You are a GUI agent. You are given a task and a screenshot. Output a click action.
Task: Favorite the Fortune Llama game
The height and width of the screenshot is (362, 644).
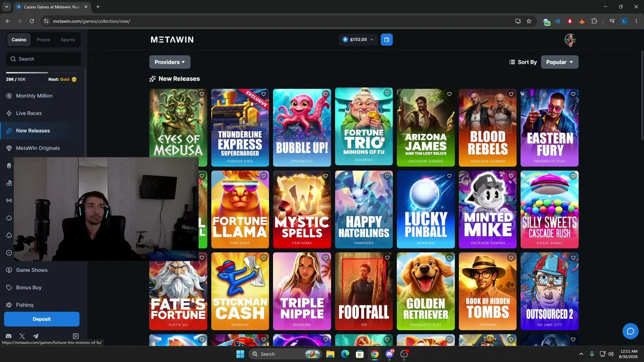[264, 176]
